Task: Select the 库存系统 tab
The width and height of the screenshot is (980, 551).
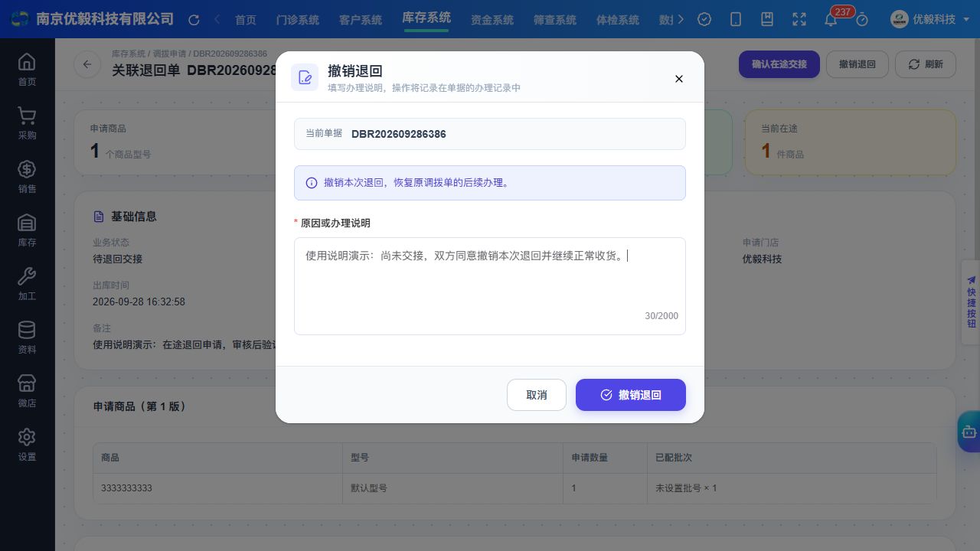Action: click(x=426, y=18)
